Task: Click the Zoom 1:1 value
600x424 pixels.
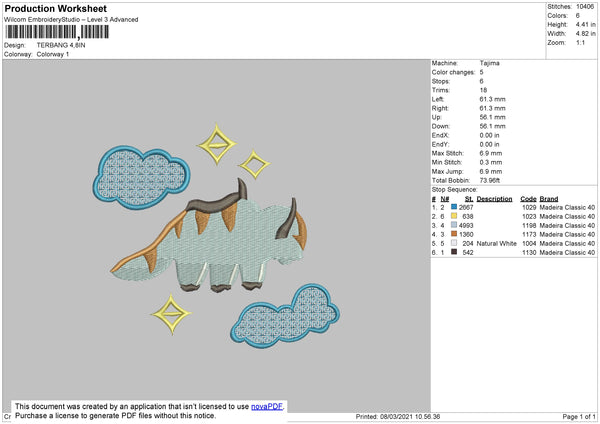Action: click(x=580, y=42)
